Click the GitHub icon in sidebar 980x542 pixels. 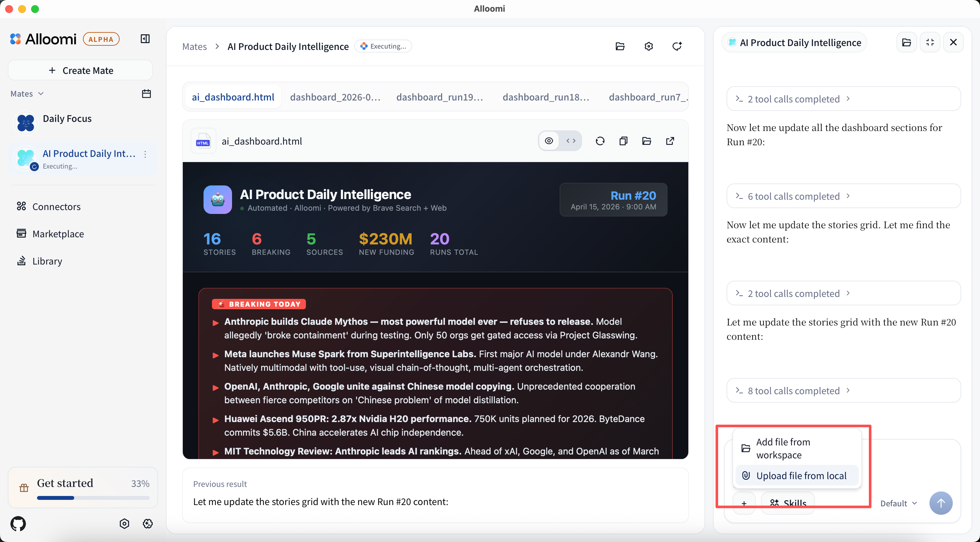(x=18, y=524)
